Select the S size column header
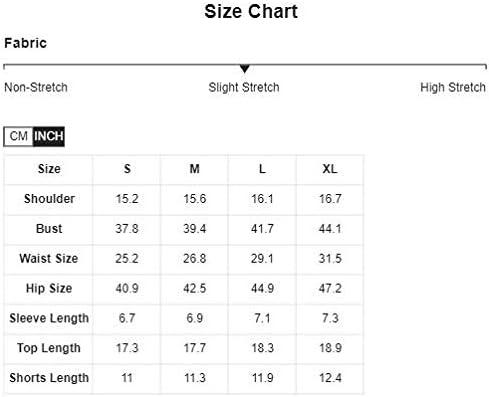This screenshot has height=397, width=489. (x=127, y=169)
